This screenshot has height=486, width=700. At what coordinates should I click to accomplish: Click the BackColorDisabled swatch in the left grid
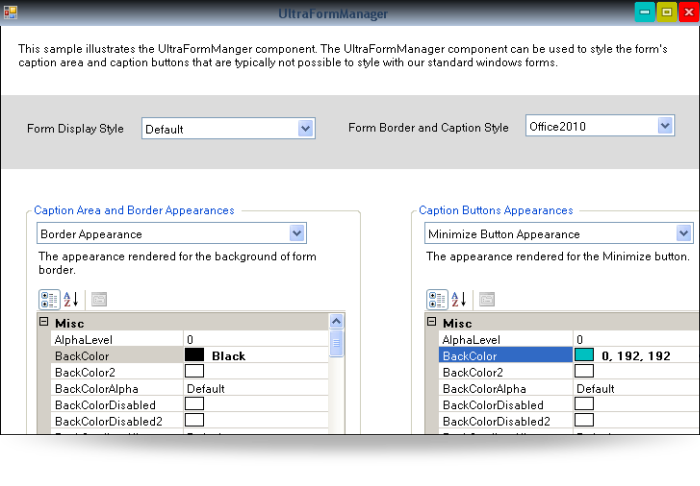194,404
